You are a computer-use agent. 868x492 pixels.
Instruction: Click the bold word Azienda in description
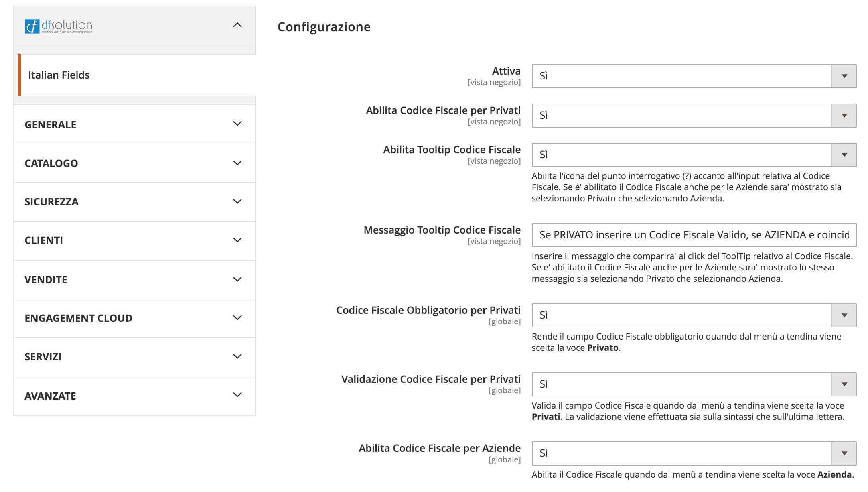pyautogui.click(x=834, y=474)
